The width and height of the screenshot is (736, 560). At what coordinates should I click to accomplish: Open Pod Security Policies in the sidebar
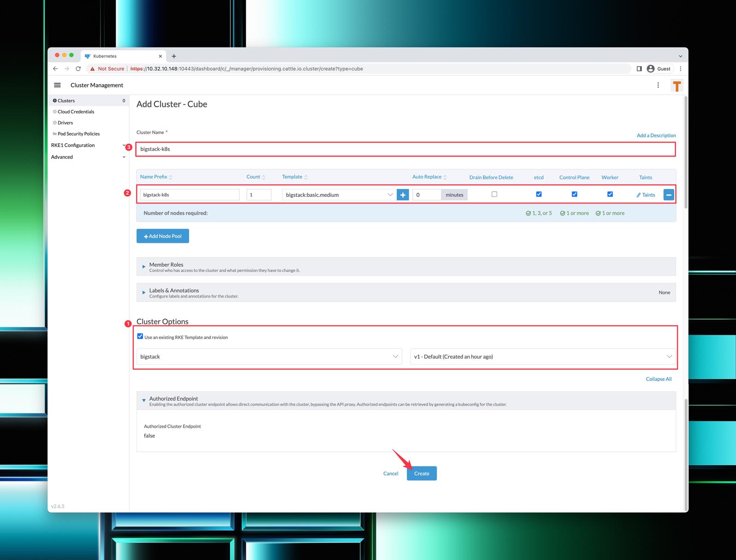[88, 134]
